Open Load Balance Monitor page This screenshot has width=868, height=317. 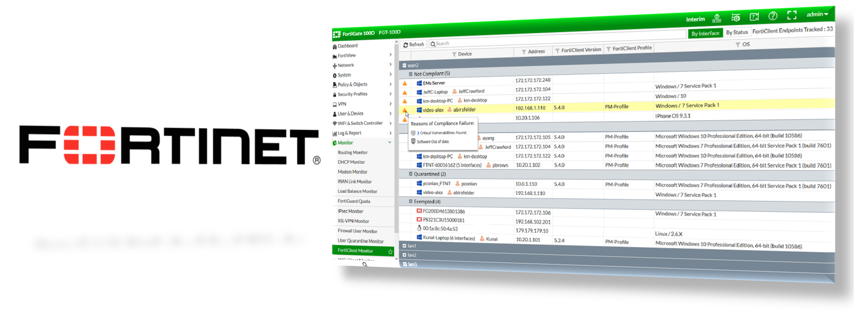point(357,192)
